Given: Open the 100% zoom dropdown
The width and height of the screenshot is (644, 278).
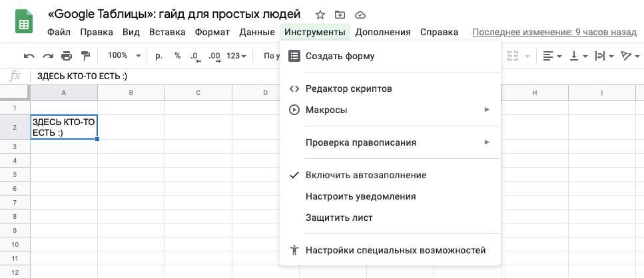Looking at the screenshot, I should [124, 56].
